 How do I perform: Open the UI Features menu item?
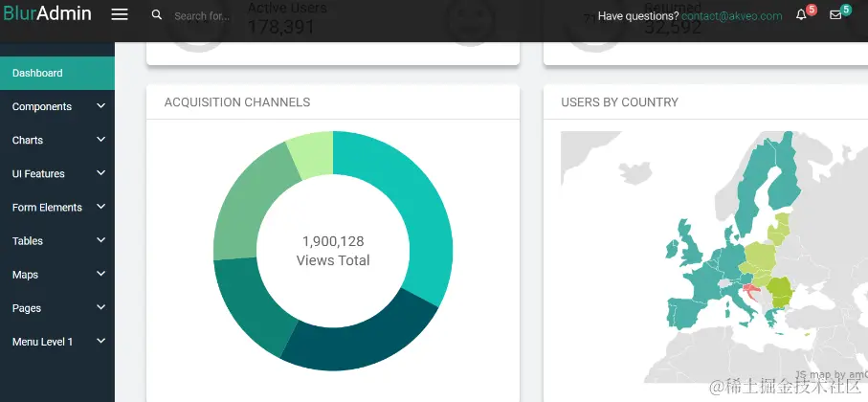tap(57, 174)
